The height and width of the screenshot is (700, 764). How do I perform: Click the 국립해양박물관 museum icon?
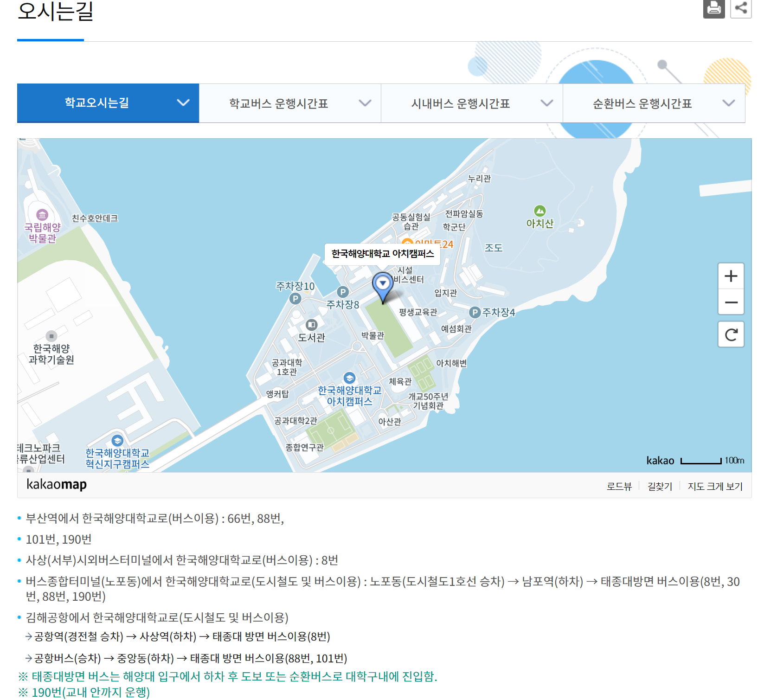click(42, 214)
